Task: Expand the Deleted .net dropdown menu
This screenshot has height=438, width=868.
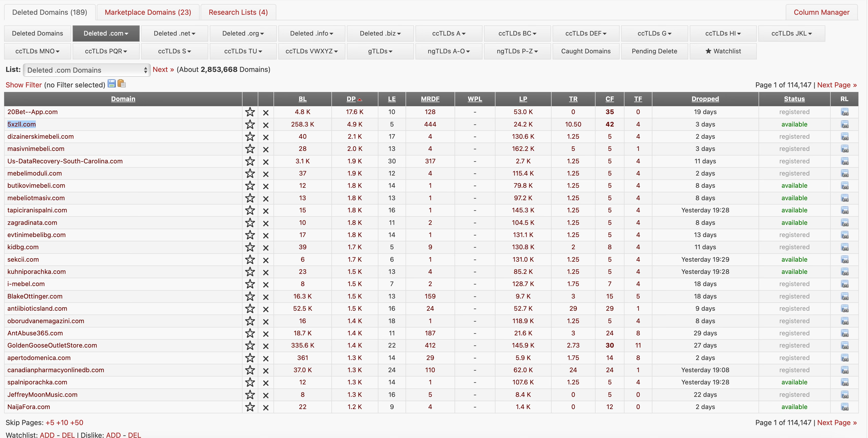Action: coord(174,33)
